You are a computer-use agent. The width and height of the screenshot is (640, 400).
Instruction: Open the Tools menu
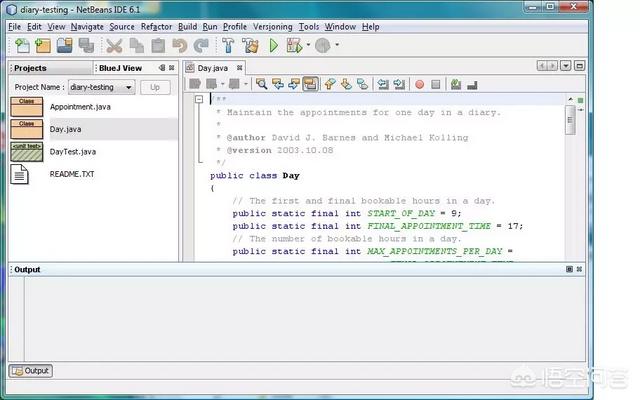[309, 27]
